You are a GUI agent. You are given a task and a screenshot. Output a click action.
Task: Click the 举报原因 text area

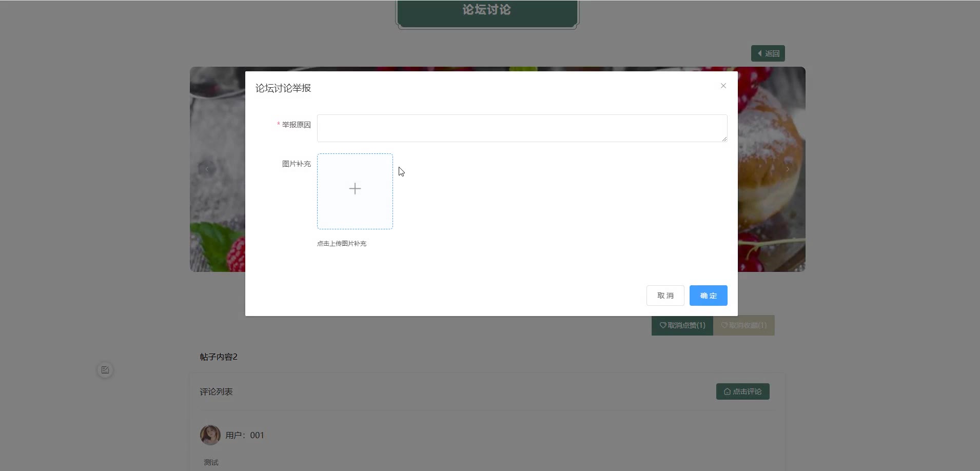point(522,128)
